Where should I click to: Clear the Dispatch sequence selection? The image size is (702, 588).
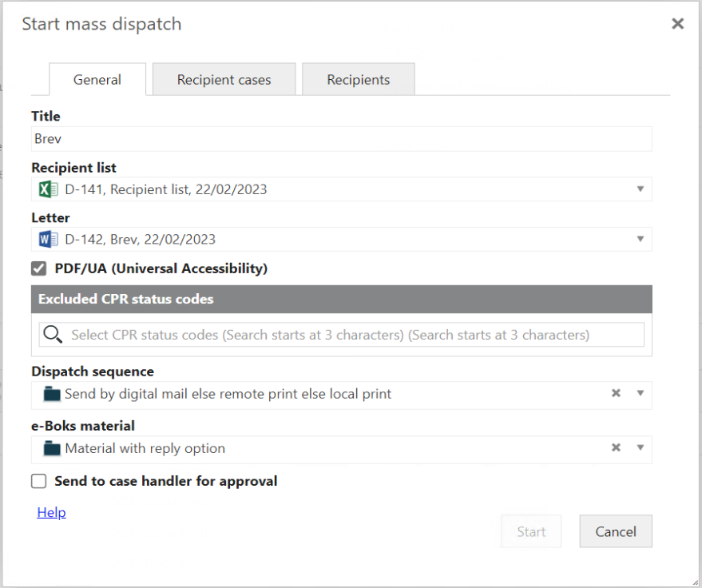[616, 393]
